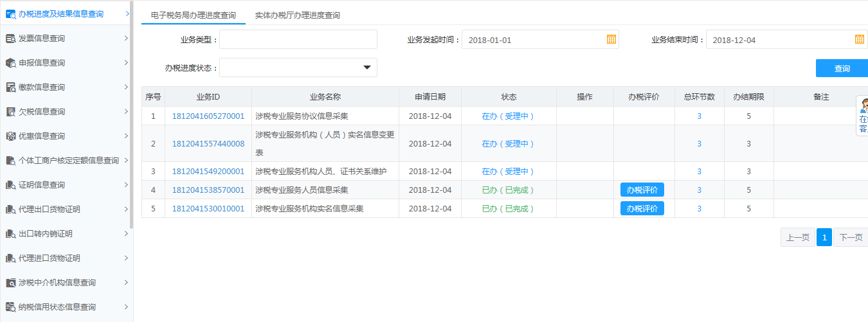Viewport: 868px width, 322px height.
Task: Open business ID 1812041605270001 link
Action: pyautogui.click(x=208, y=116)
